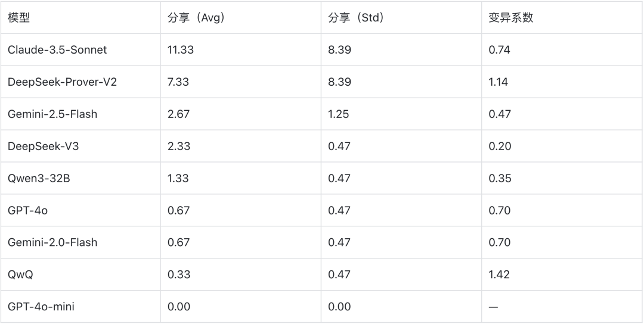The height and width of the screenshot is (324, 644).
Task: Select the 0.20 coefficient cell
Action: (x=500, y=147)
